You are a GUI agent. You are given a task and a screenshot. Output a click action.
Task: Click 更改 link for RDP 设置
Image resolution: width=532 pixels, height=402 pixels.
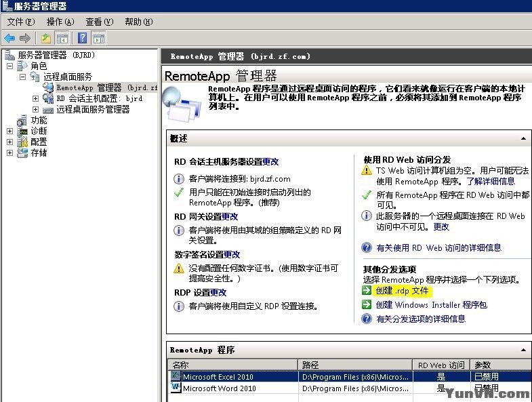tap(218, 292)
